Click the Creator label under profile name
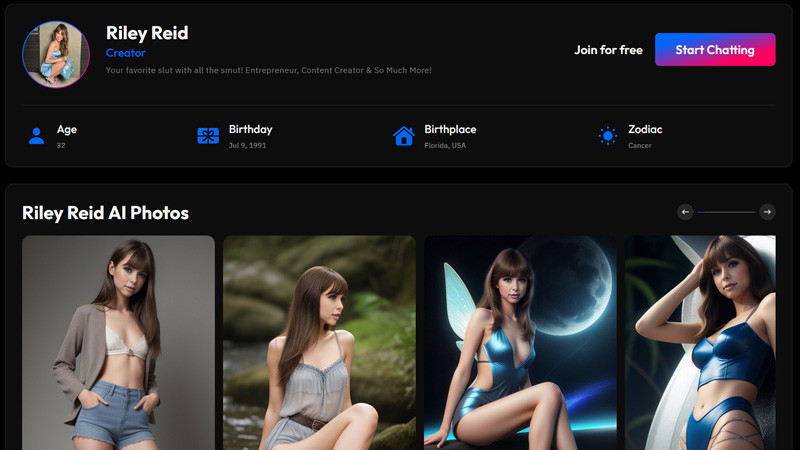This screenshot has width=800, height=450. (x=126, y=53)
